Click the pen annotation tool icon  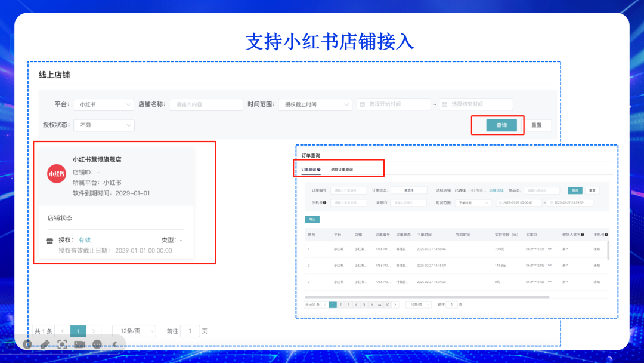tap(45, 344)
